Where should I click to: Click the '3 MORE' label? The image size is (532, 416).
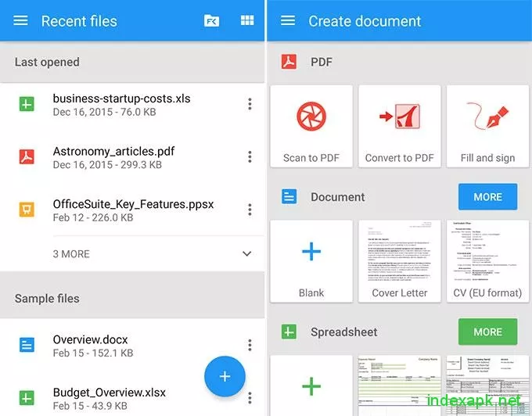[71, 254]
